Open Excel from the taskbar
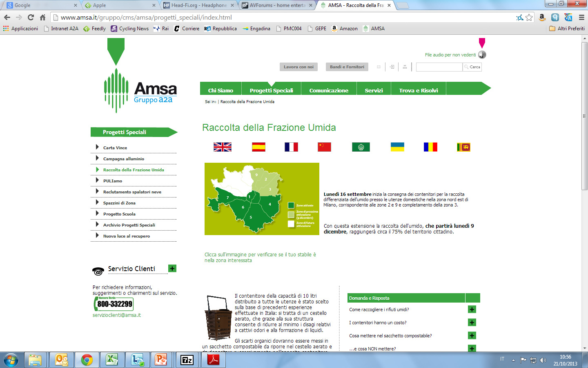This screenshot has width=588, height=368. pos(112,360)
